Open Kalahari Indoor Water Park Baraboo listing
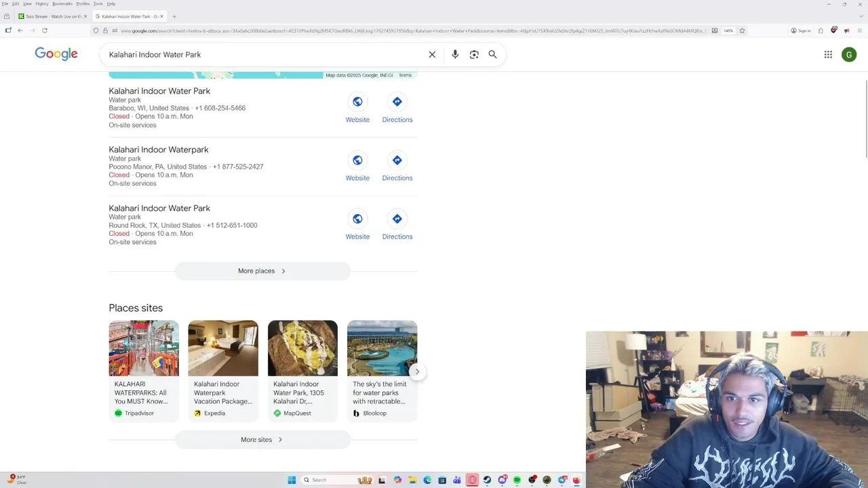Image resolution: width=868 pixels, height=488 pixels. click(159, 91)
